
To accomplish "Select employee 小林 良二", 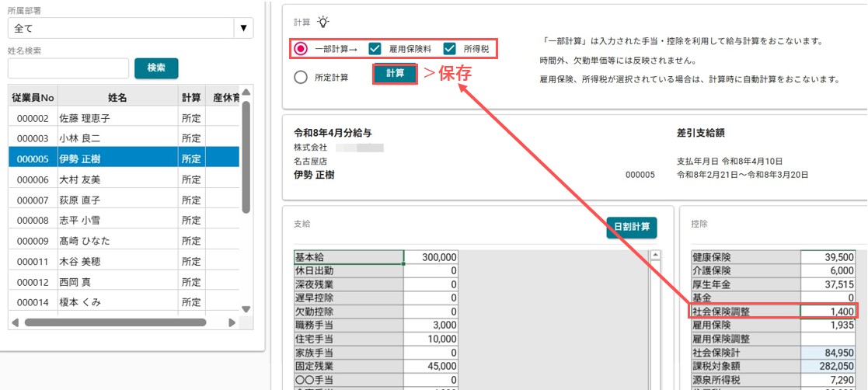I will [124, 138].
